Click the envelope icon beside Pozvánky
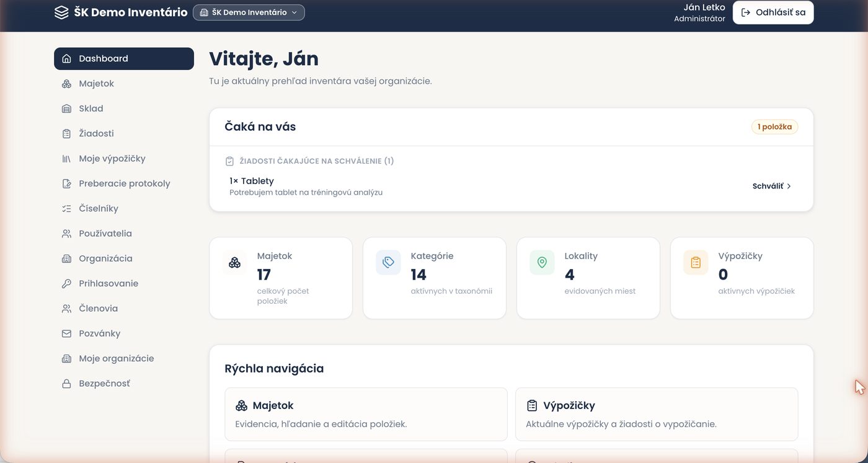Image resolution: width=868 pixels, height=463 pixels. (66, 333)
